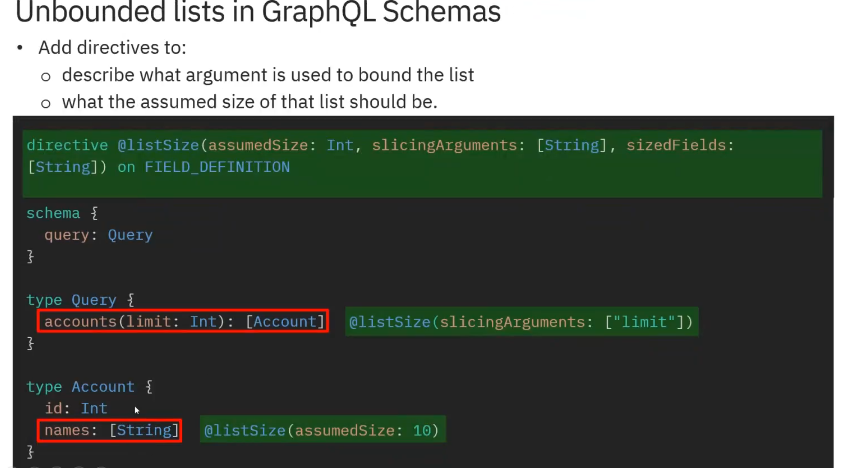Click the "query: Query" line

click(98, 235)
